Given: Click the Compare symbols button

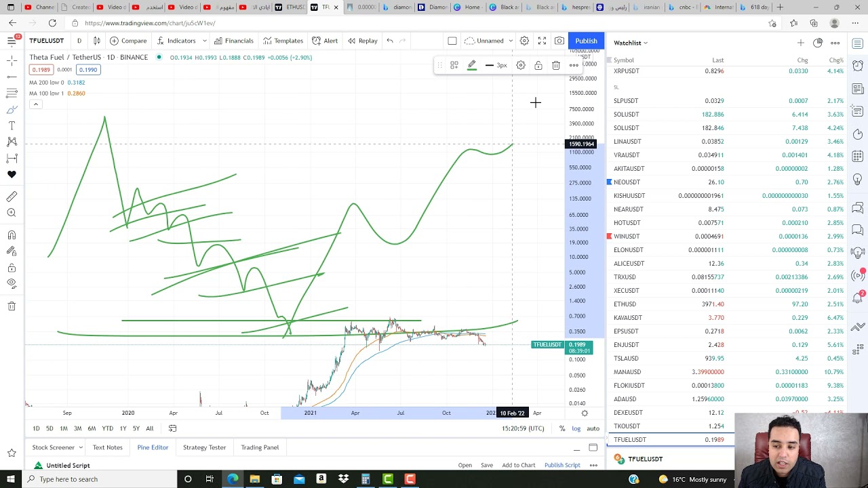Looking at the screenshot, I should click(x=128, y=41).
